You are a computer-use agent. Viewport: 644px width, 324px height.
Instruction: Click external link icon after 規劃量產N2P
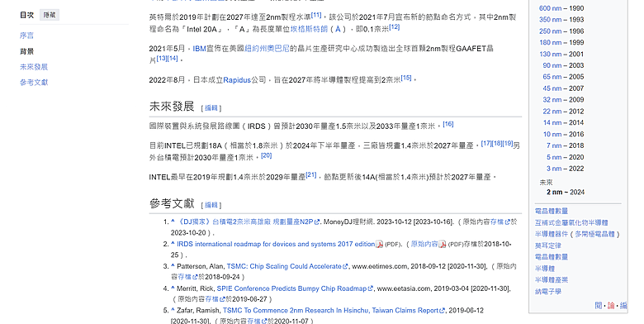tap(317, 222)
